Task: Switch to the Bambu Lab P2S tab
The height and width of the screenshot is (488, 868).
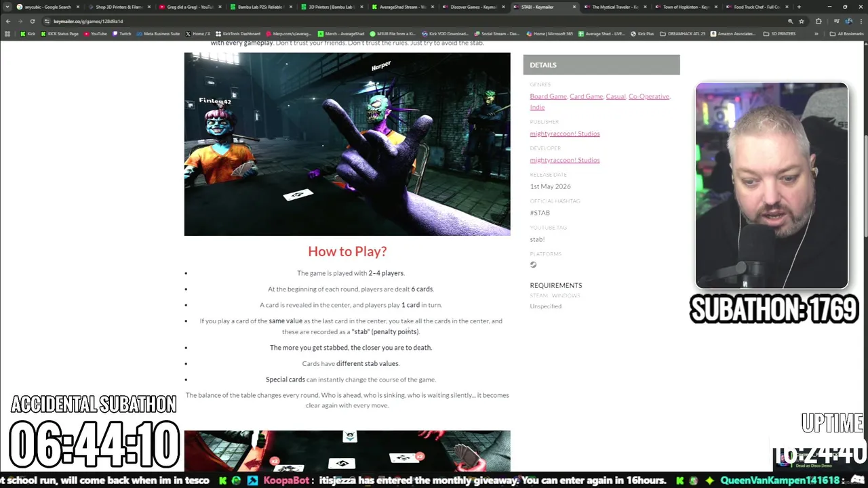Action: pyautogui.click(x=260, y=7)
